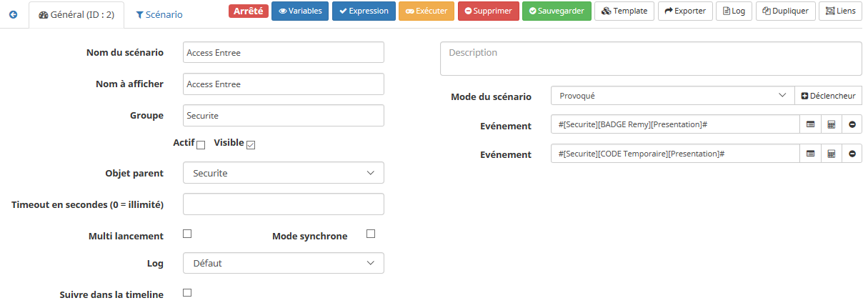Open the Log level dropdown
The width and height of the screenshot is (868, 308).
click(x=284, y=263)
